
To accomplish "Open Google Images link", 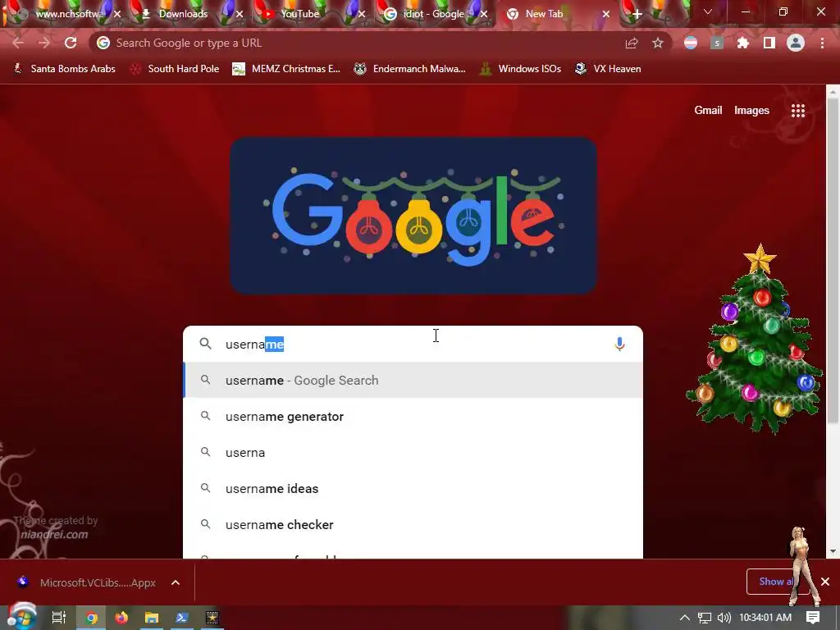I will [751, 111].
